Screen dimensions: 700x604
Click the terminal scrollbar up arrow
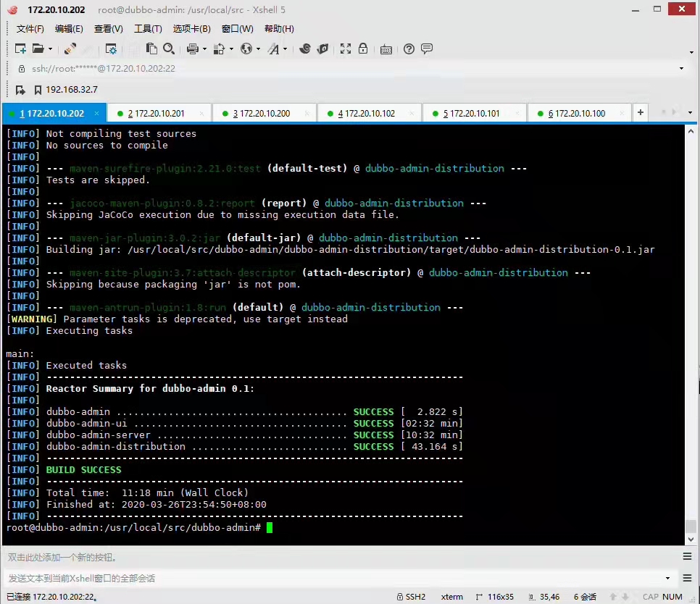(691, 131)
